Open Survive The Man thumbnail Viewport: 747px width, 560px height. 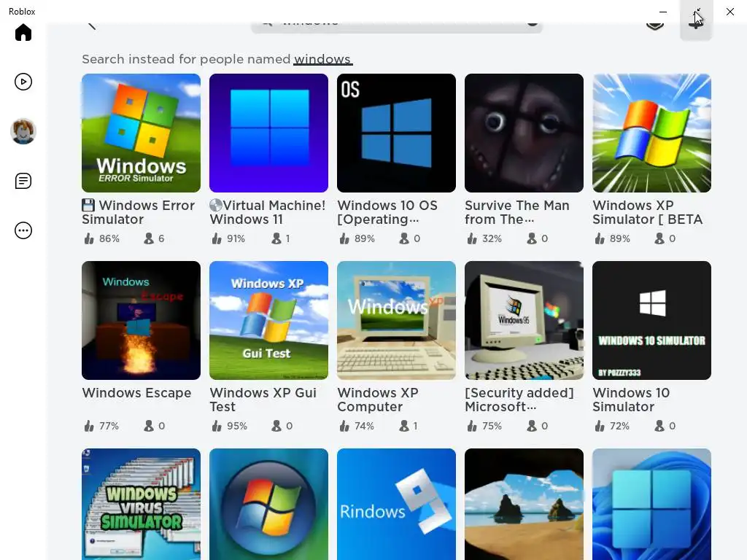click(x=524, y=133)
